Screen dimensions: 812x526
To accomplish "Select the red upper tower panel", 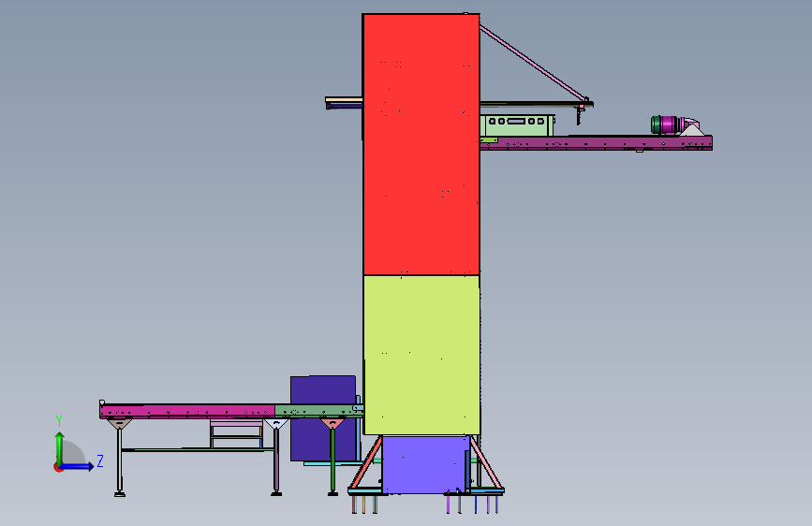I will click(421, 144).
